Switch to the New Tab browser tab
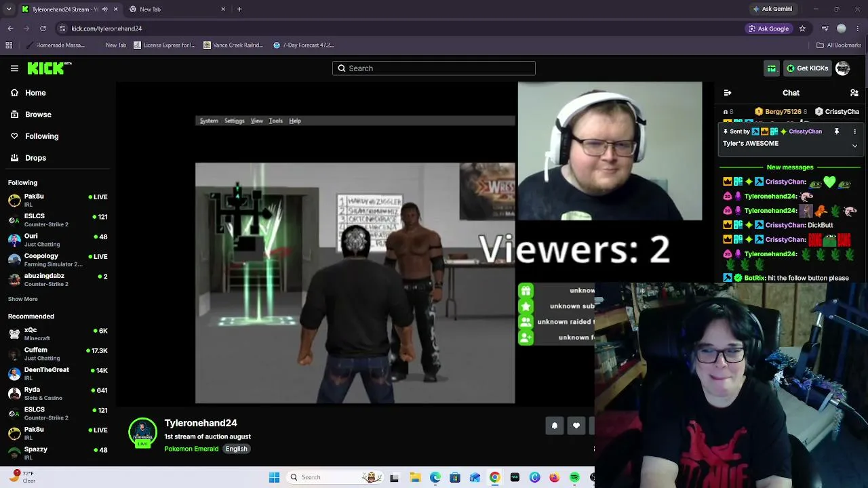This screenshot has width=868, height=488. coord(177,9)
